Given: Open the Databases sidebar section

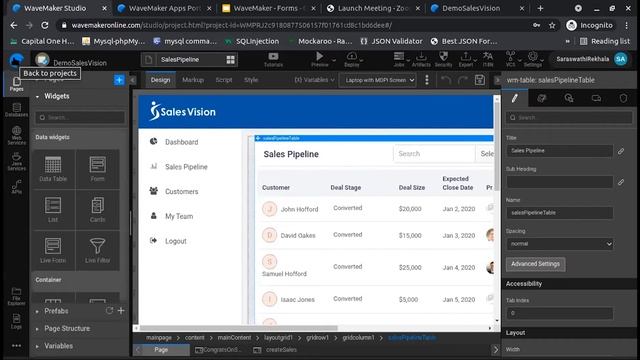Looking at the screenshot, I should [x=16, y=110].
